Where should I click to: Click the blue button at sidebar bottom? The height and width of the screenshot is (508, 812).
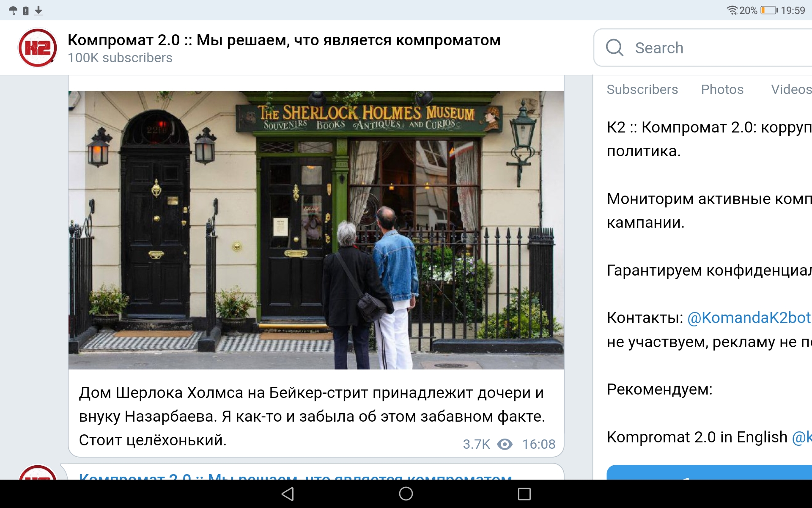pyautogui.click(x=709, y=472)
